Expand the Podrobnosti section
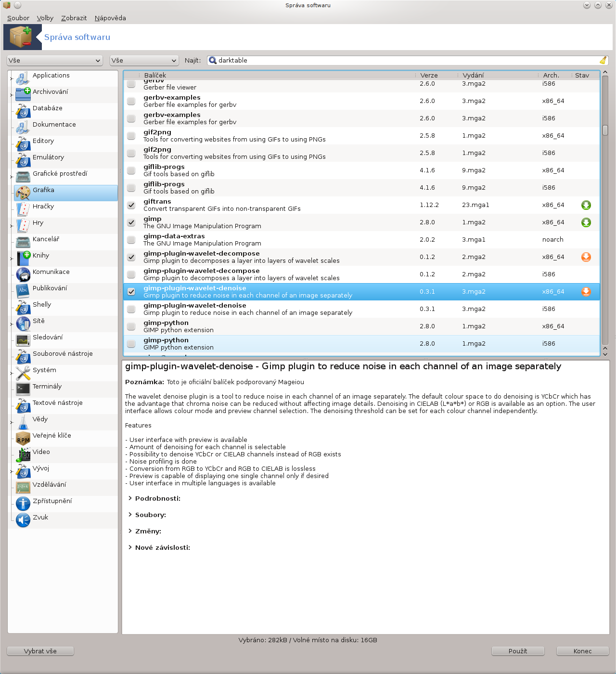The image size is (616, 674). [130, 498]
